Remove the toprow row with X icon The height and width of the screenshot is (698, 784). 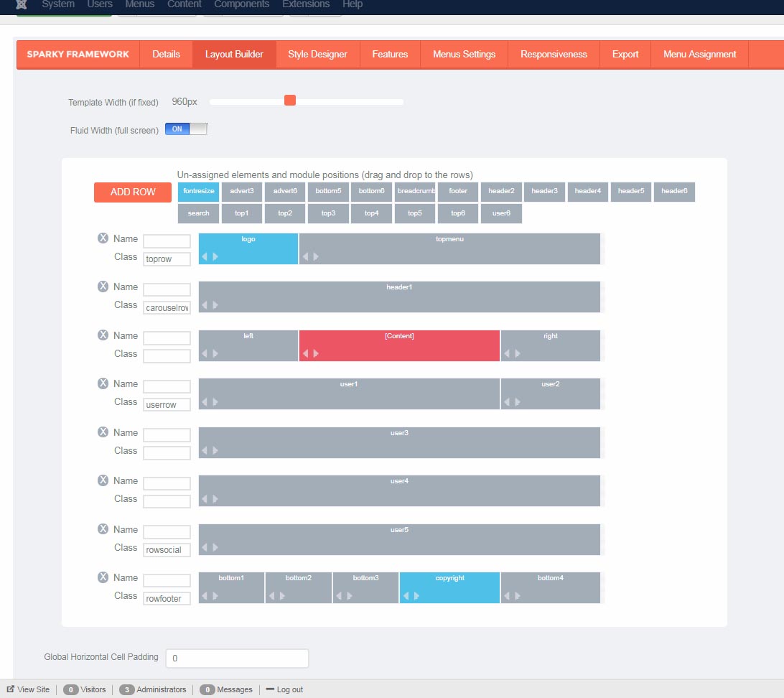point(103,238)
